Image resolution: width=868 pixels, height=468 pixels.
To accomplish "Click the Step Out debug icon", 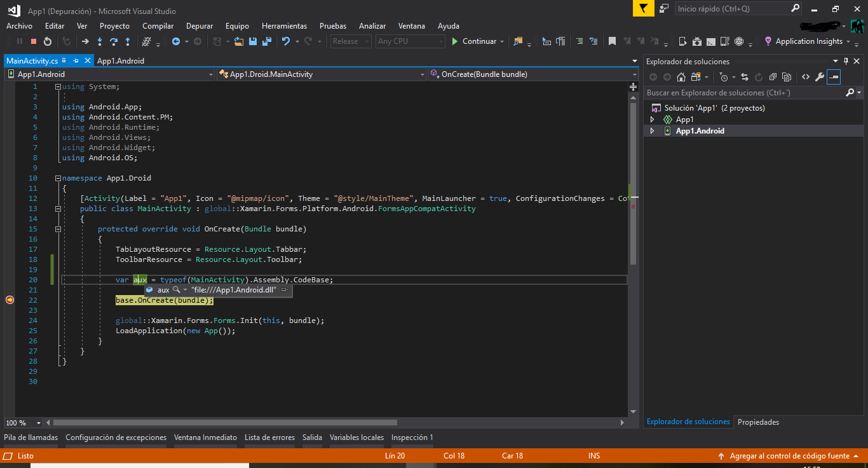I will [x=128, y=41].
